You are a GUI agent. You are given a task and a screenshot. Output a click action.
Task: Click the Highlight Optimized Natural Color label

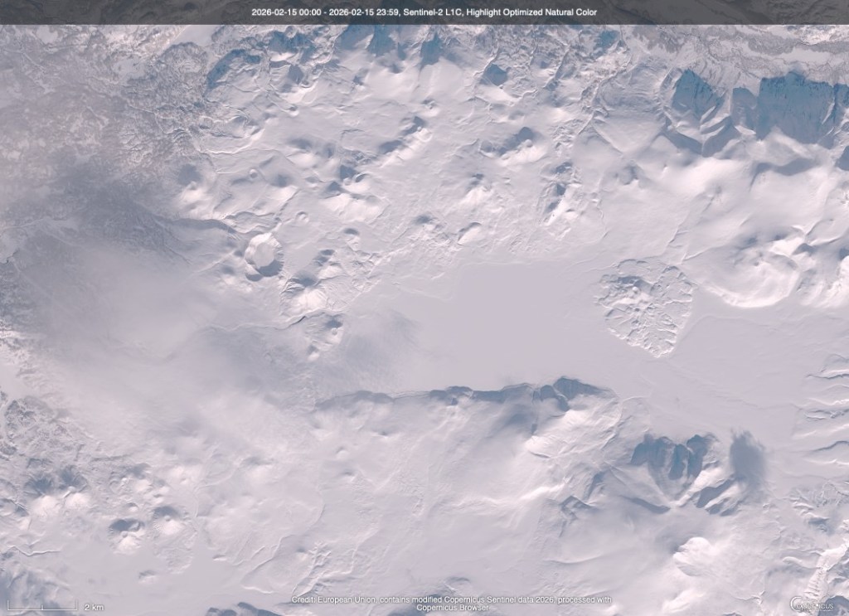point(532,12)
